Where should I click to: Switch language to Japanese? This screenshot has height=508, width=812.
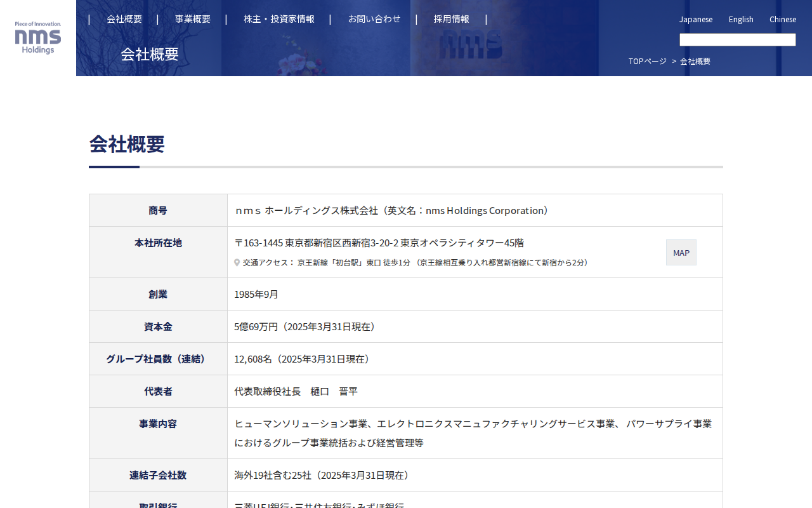pyautogui.click(x=696, y=19)
